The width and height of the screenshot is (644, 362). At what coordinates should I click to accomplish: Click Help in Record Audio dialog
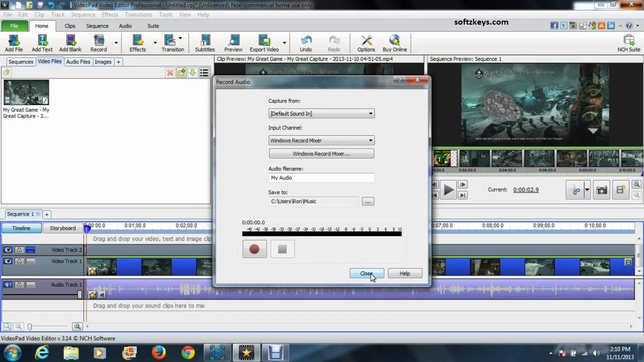tap(405, 274)
